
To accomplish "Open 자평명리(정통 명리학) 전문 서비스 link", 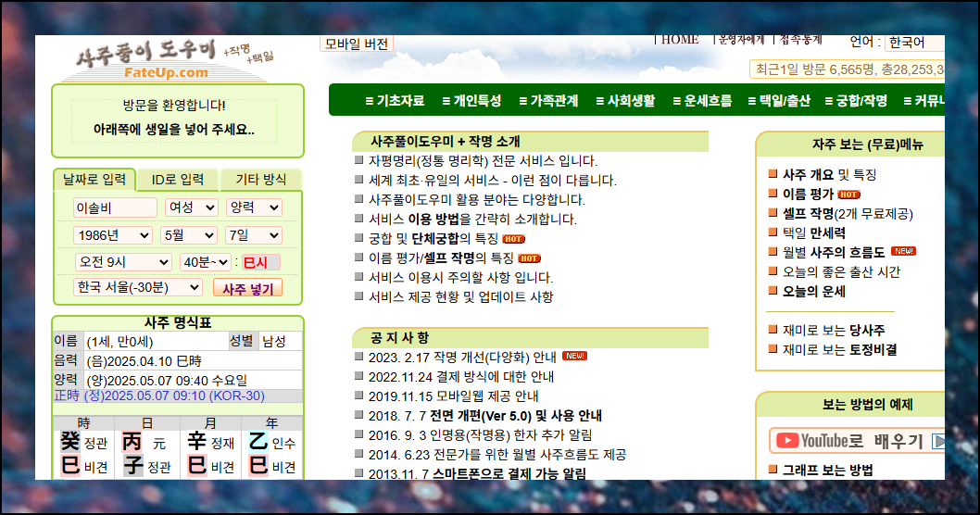I will click(483, 161).
